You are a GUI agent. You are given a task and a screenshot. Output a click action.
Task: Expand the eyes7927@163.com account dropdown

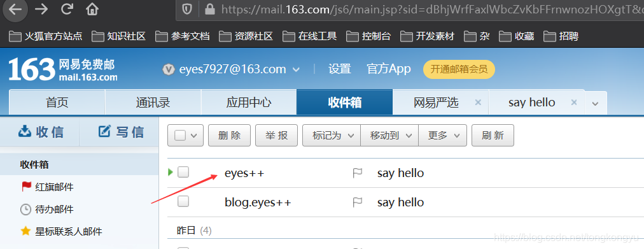[x=296, y=69]
